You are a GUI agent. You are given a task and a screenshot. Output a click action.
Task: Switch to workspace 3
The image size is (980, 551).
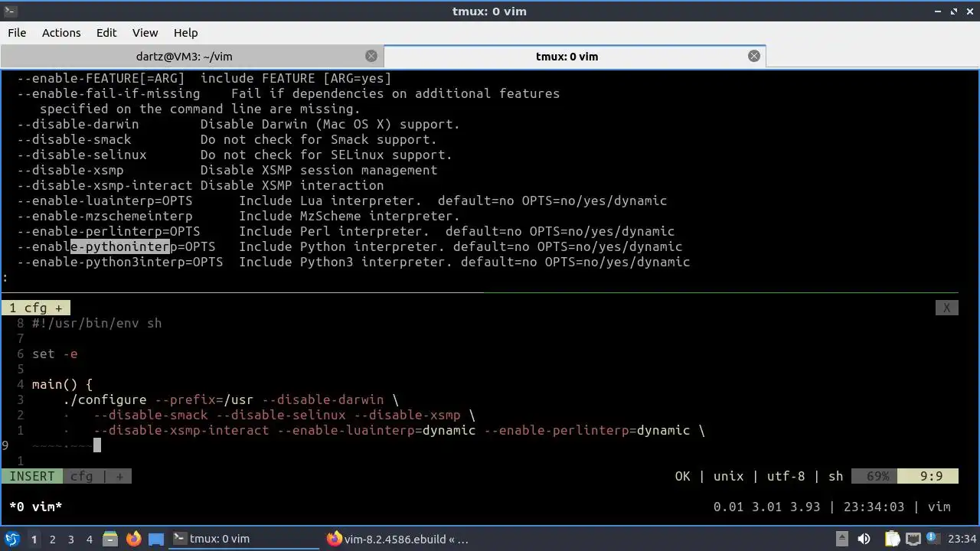(x=70, y=539)
